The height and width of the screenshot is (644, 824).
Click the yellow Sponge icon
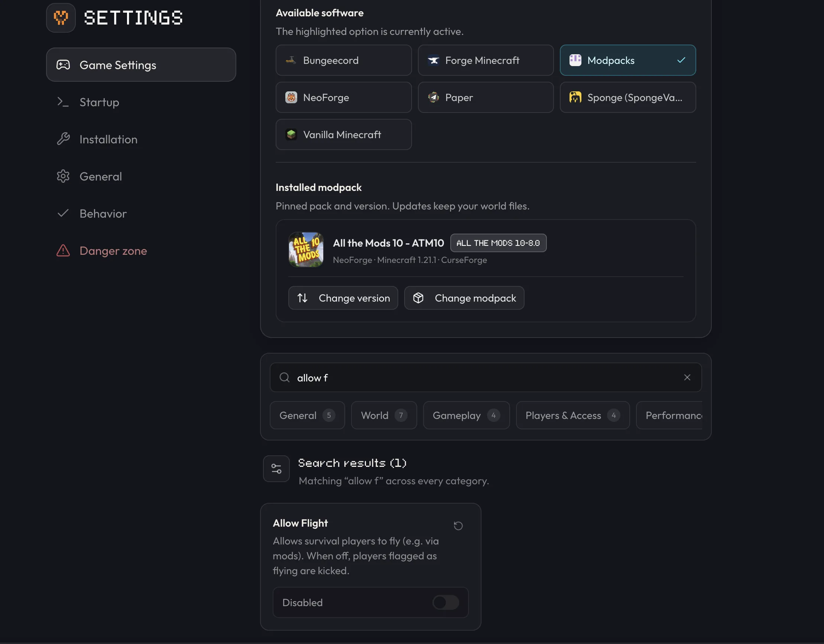coord(575,97)
